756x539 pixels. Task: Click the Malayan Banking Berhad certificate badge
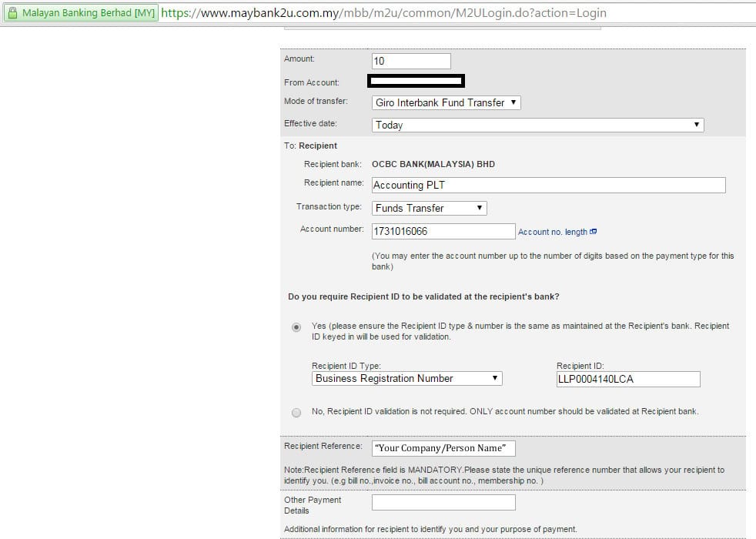pyautogui.click(x=81, y=13)
